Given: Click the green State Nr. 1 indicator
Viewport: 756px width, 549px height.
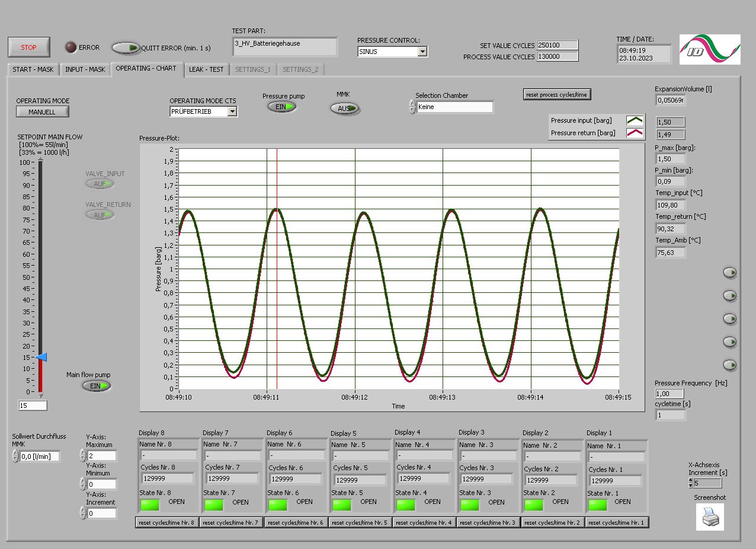Looking at the screenshot, I should click(598, 505).
